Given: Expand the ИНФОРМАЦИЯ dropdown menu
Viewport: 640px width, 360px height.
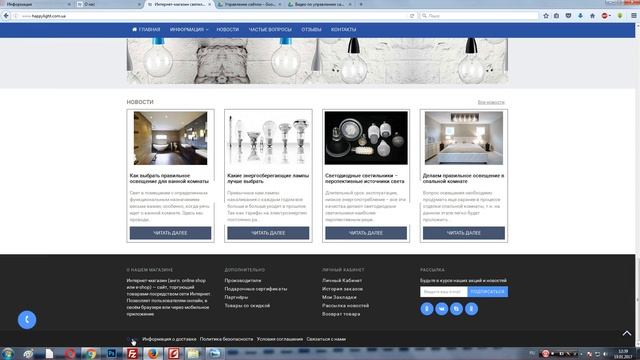Looking at the screenshot, I should [189, 30].
